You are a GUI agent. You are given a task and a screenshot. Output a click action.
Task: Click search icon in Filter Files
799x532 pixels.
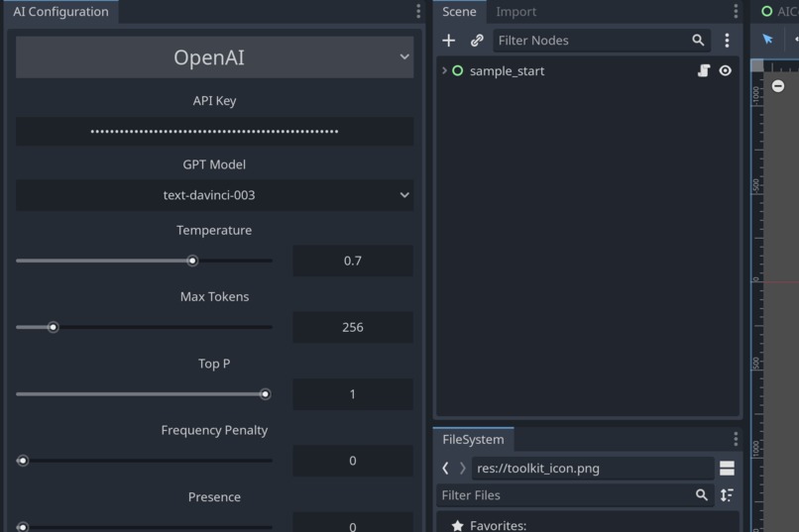point(702,494)
